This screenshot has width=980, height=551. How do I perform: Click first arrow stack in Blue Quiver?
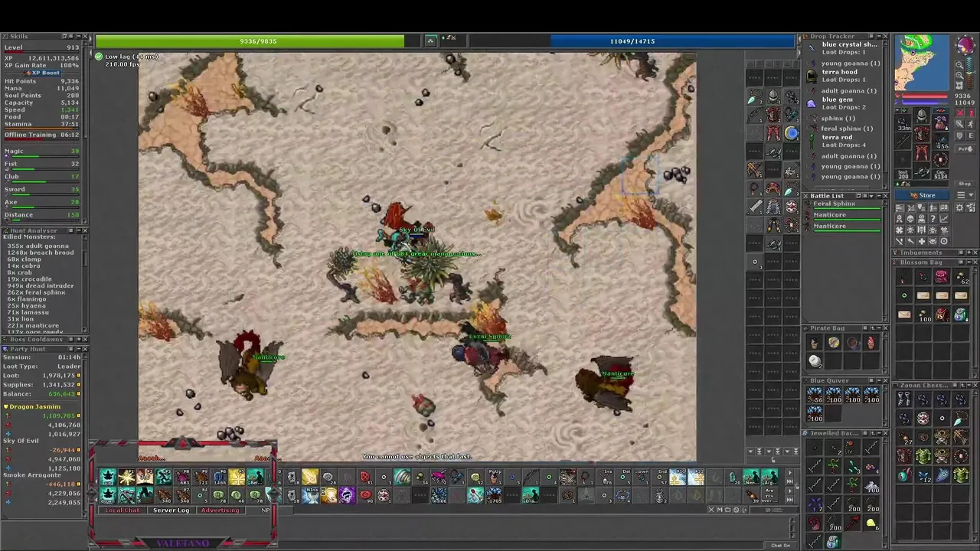815,395
